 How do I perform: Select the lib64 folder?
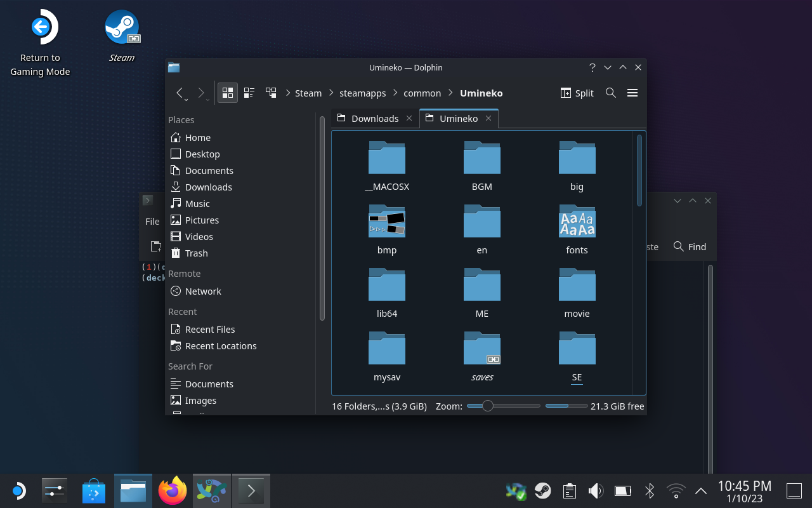[387, 293]
